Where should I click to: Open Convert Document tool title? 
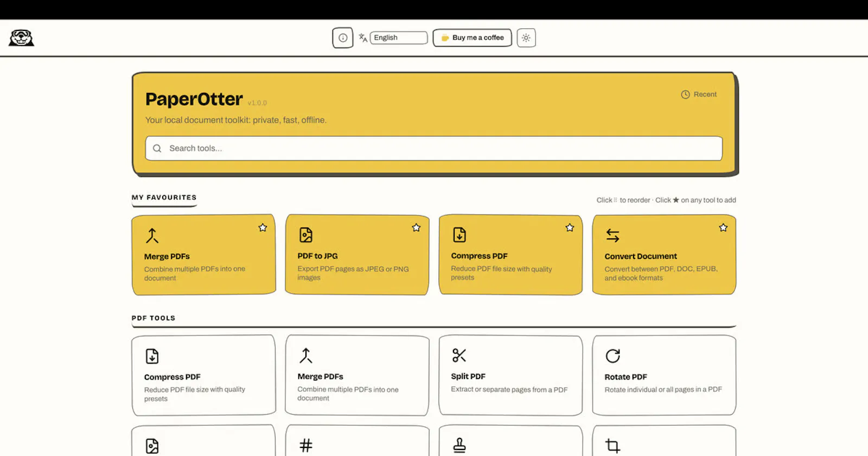(x=641, y=256)
